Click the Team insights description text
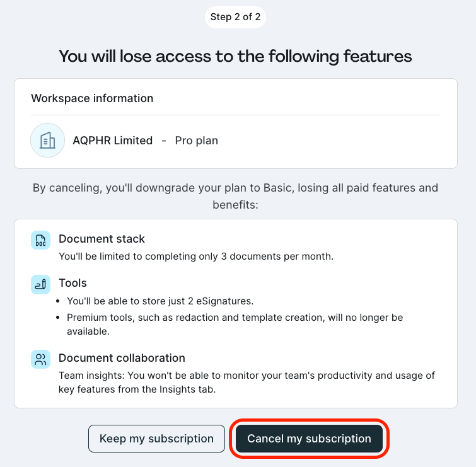The width and height of the screenshot is (476, 467). pyautogui.click(x=247, y=383)
